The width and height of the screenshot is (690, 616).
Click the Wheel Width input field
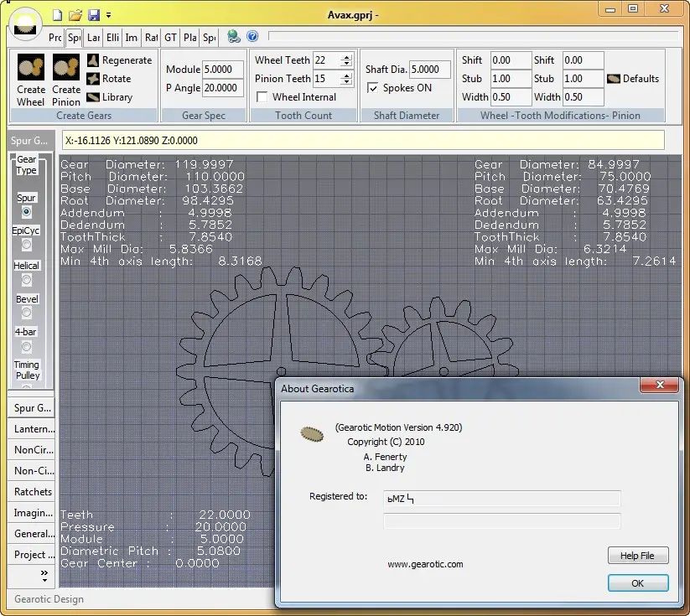[511, 97]
